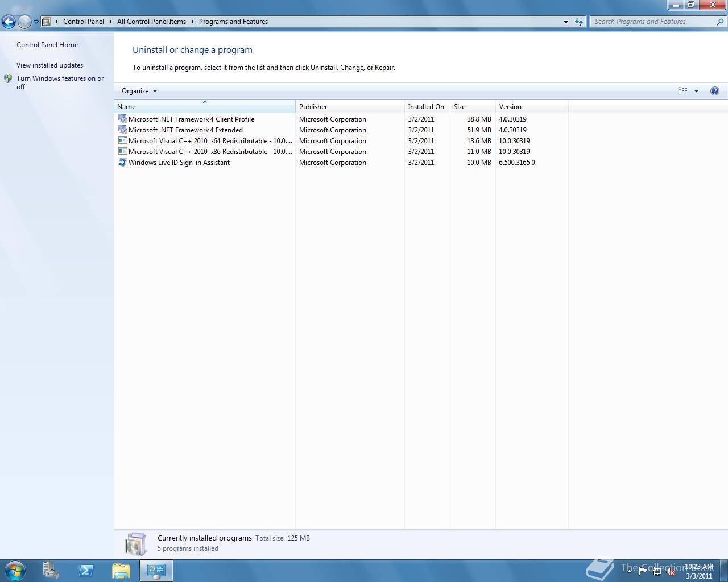The width and height of the screenshot is (728, 582).
Task: Click the network tray icon
Action: point(657,572)
